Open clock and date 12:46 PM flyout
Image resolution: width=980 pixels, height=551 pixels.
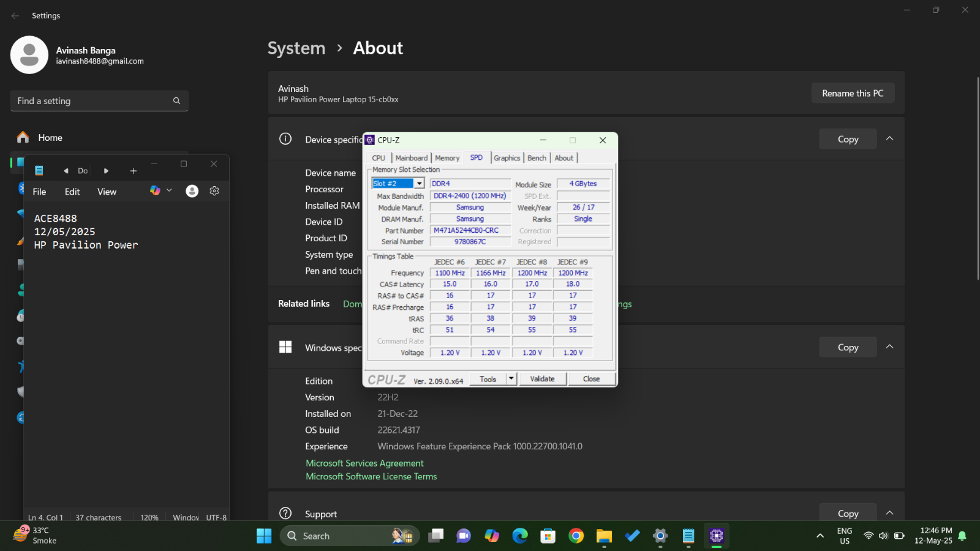pyautogui.click(x=933, y=536)
